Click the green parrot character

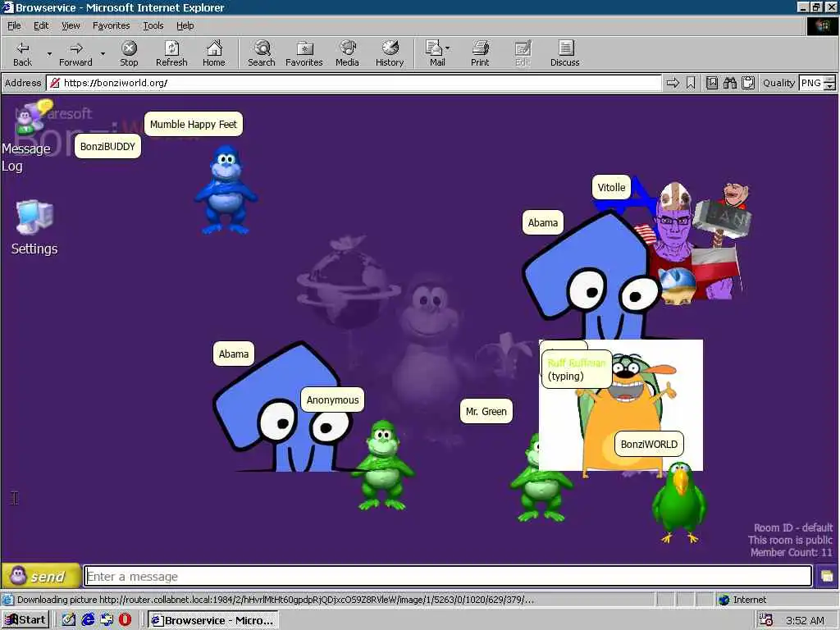[679, 503]
